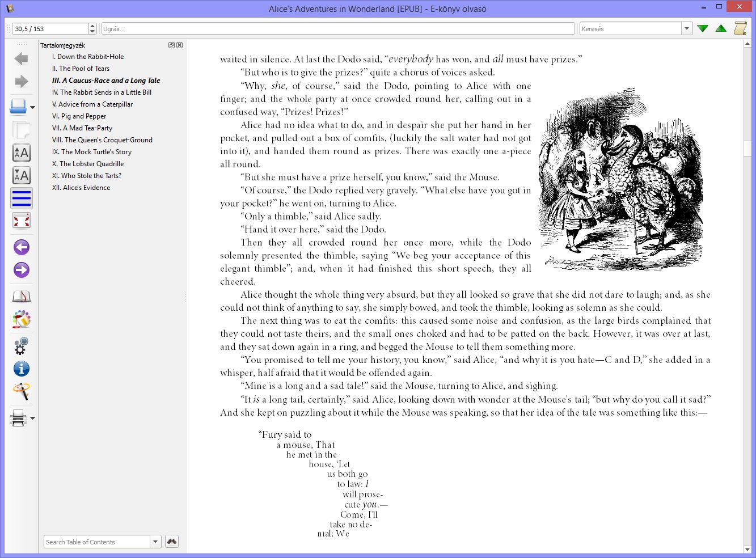
Task: Select VIII. The Queen's Croquet-Ground
Action: [102, 140]
